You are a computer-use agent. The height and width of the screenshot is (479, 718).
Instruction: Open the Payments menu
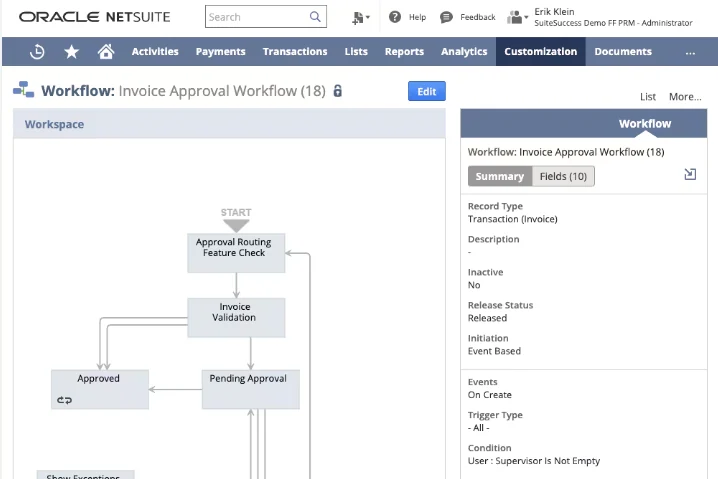[221, 52]
